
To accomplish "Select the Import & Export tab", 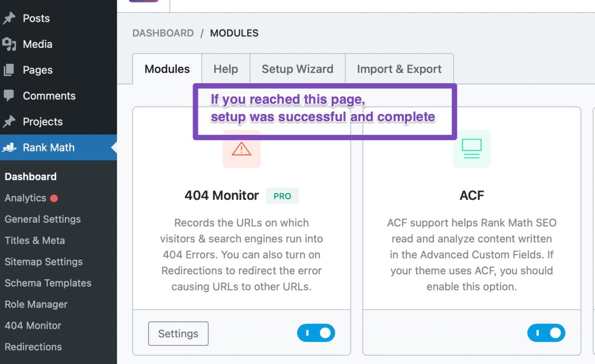I will tap(399, 69).
